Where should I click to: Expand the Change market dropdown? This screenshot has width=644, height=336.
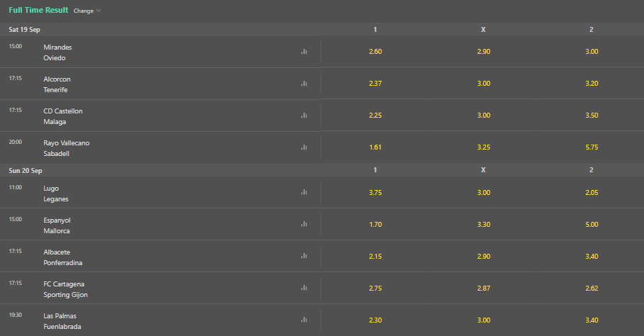coord(87,11)
